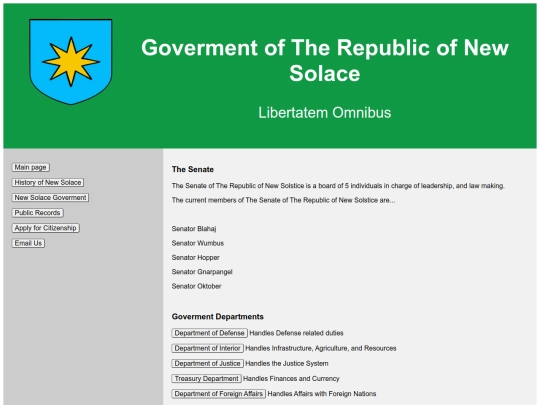The width and height of the screenshot is (540, 405).
Task: Open Department of Defense
Action: pos(209,333)
